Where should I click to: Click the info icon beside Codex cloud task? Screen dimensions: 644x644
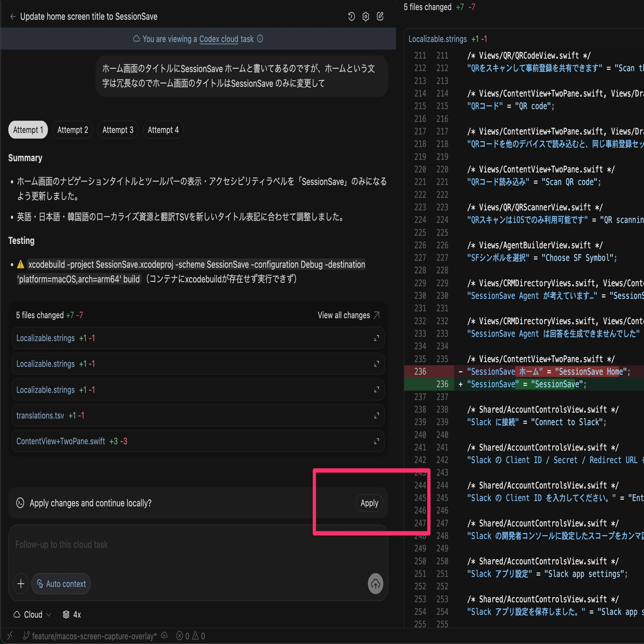coord(260,39)
